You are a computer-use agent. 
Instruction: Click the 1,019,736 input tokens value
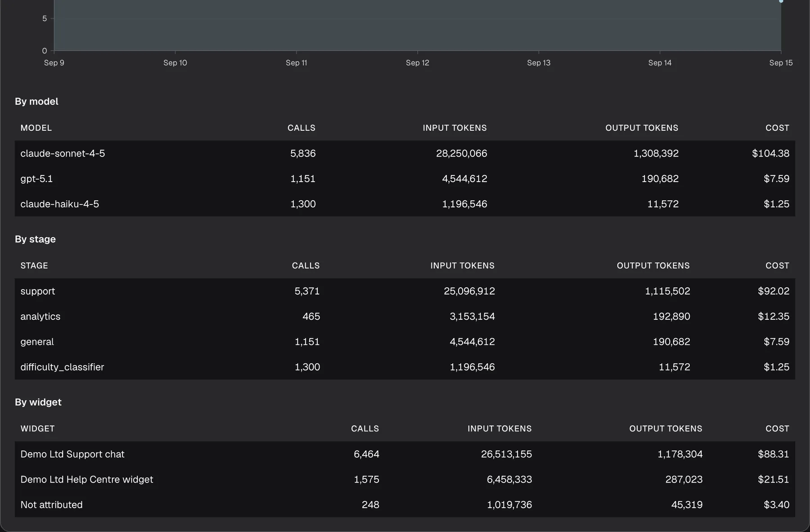click(x=509, y=505)
